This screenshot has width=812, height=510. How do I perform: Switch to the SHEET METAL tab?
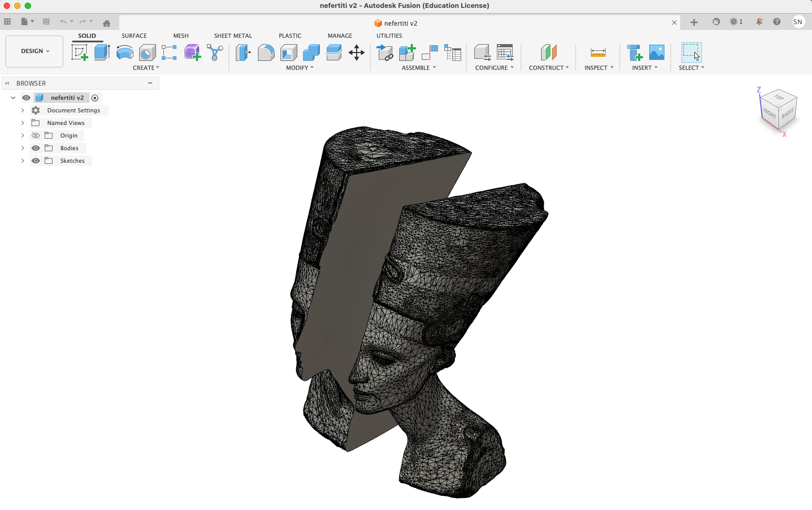(233, 35)
